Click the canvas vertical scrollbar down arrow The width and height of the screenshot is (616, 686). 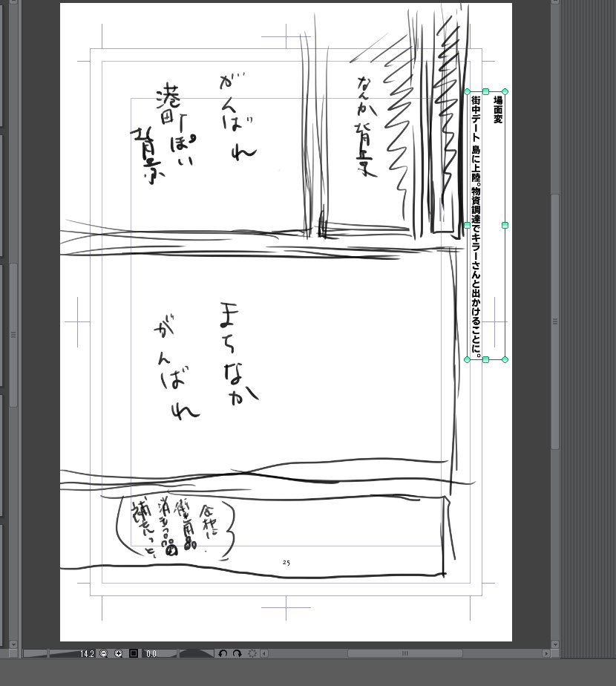(555, 644)
